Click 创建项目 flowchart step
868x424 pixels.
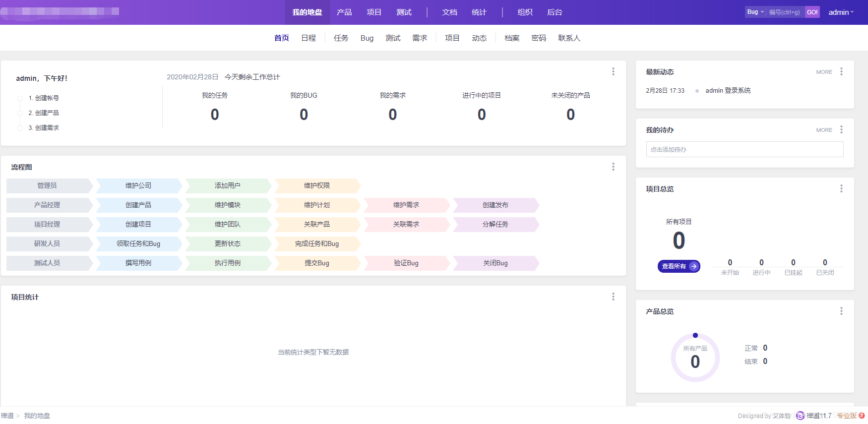coord(138,224)
